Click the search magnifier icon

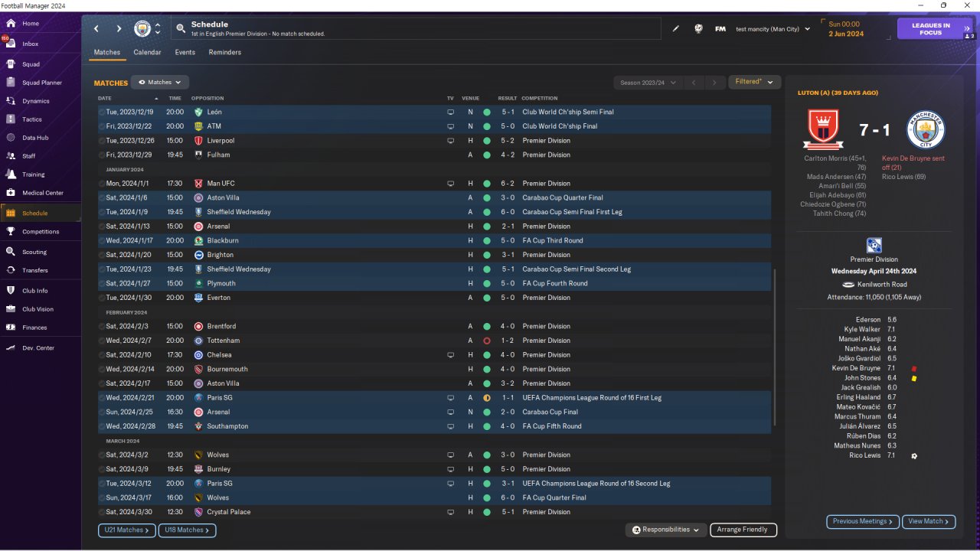tap(181, 29)
